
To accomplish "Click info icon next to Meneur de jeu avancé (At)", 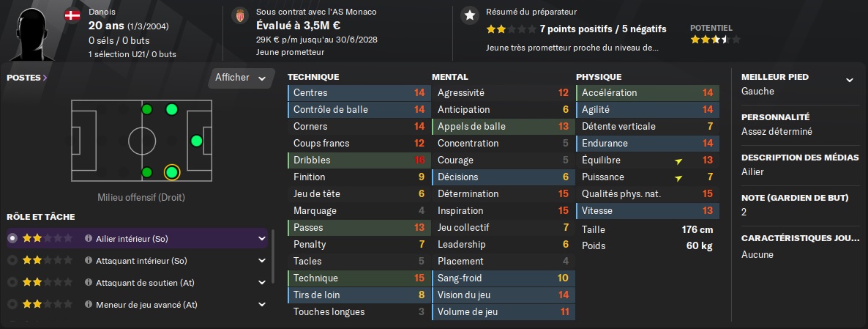I will pos(88,305).
